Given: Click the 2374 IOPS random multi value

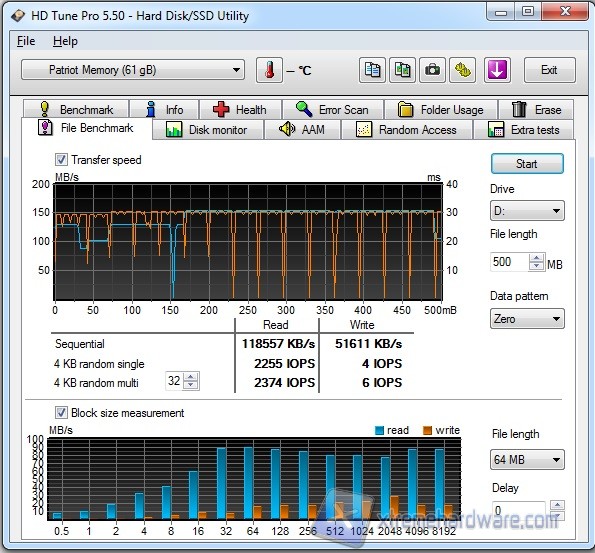Looking at the screenshot, I should click(x=284, y=382).
